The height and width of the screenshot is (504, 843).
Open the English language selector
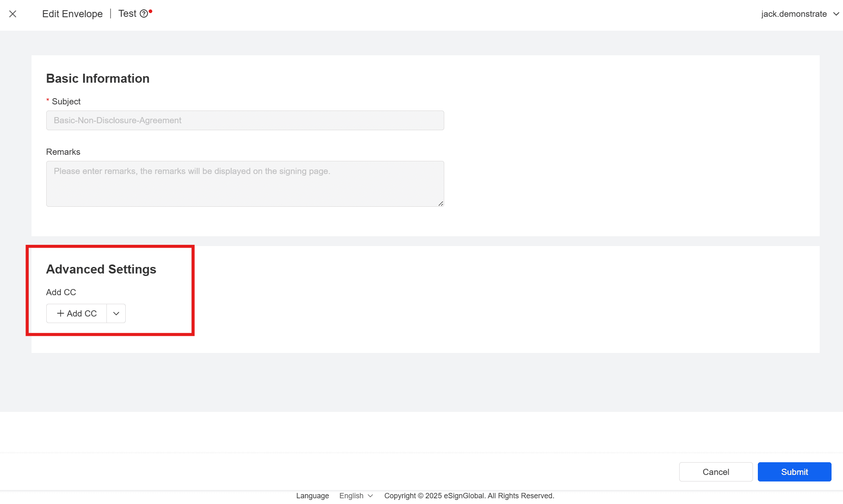(x=351, y=495)
